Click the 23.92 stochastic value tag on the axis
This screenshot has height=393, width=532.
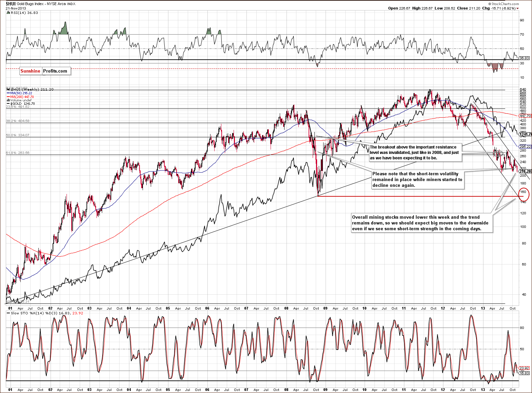coord(524,368)
